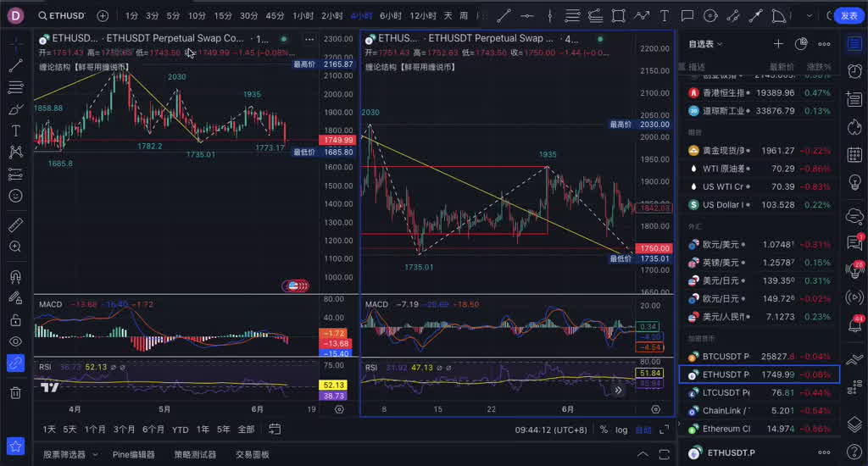The height and width of the screenshot is (466, 868).
Task: Open the emoji sticker tool
Action: click(x=15, y=196)
